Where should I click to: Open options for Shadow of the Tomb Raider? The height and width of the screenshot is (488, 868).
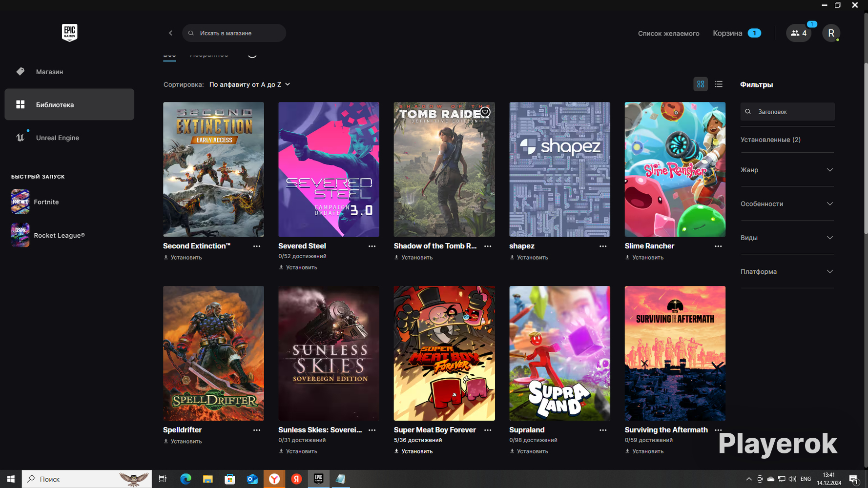click(488, 246)
